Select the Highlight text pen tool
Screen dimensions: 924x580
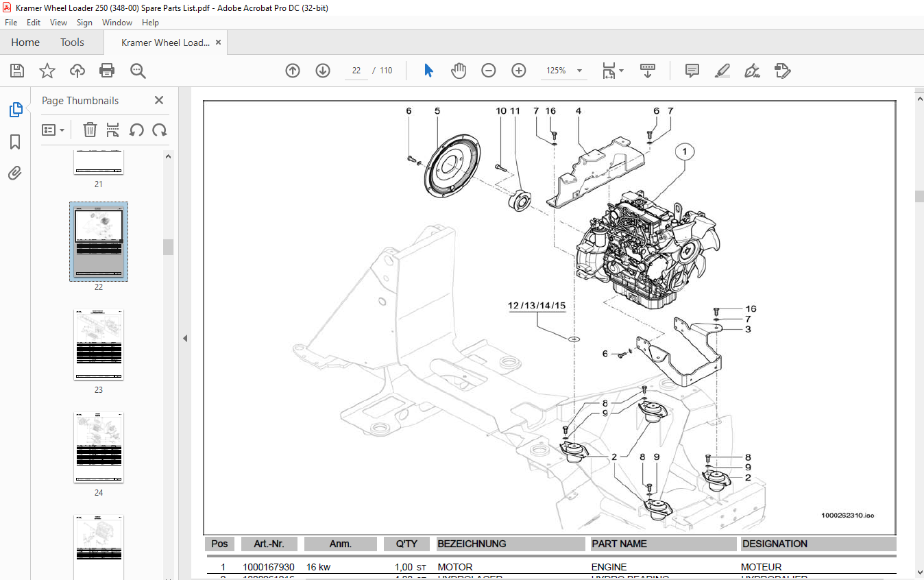pos(722,71)
